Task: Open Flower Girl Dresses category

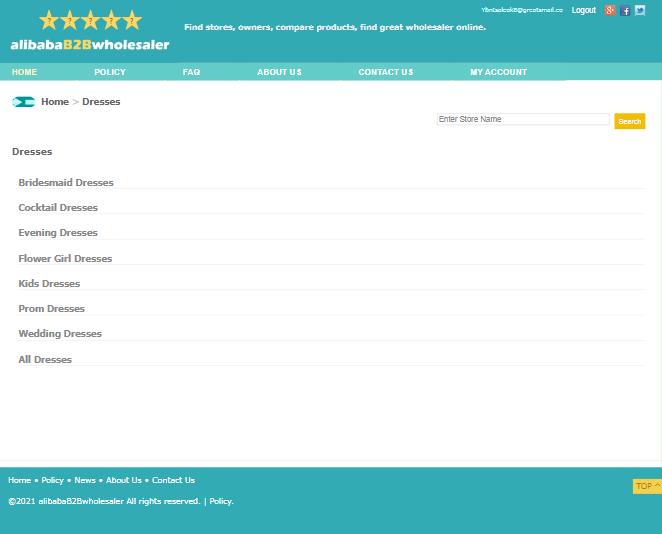Action: pyautogui.click(x=65, y=258)
